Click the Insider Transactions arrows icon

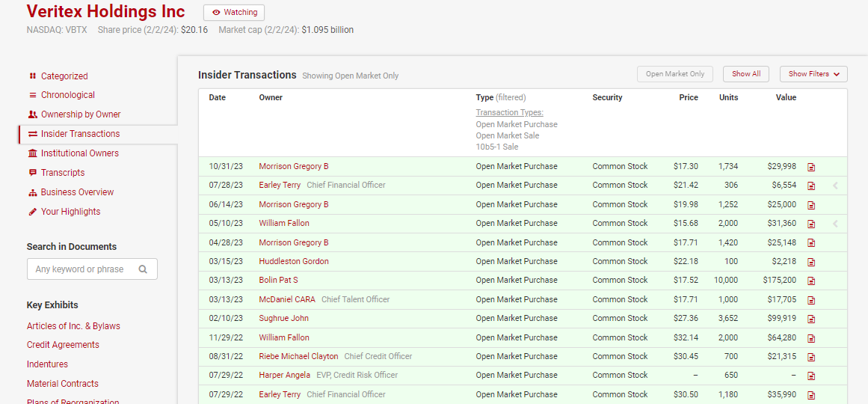pos(33,134)
